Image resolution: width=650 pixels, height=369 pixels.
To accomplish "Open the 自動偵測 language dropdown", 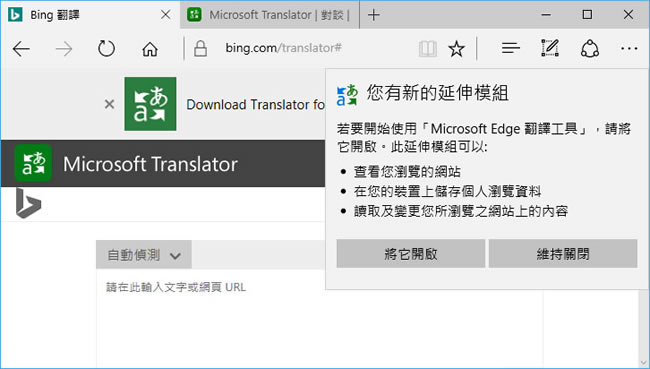I will [144, 255].
